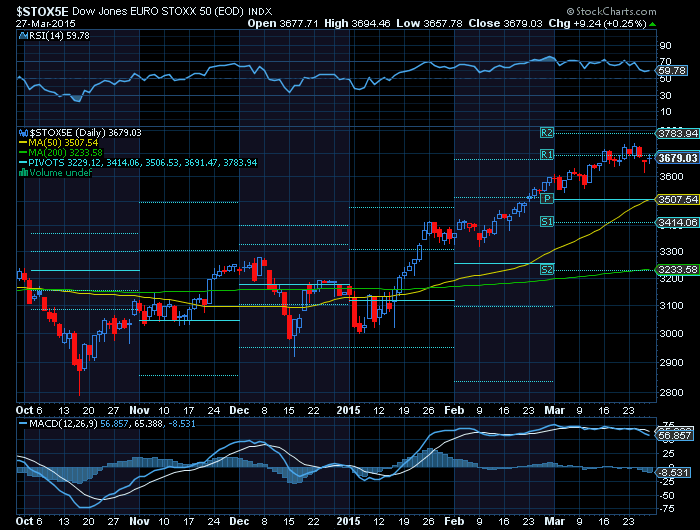The width and height of the screenshot is (700, 530).
Task: Click the Mar label under the MACD panel
Action: pyautogui.click(x=554, y=522)
